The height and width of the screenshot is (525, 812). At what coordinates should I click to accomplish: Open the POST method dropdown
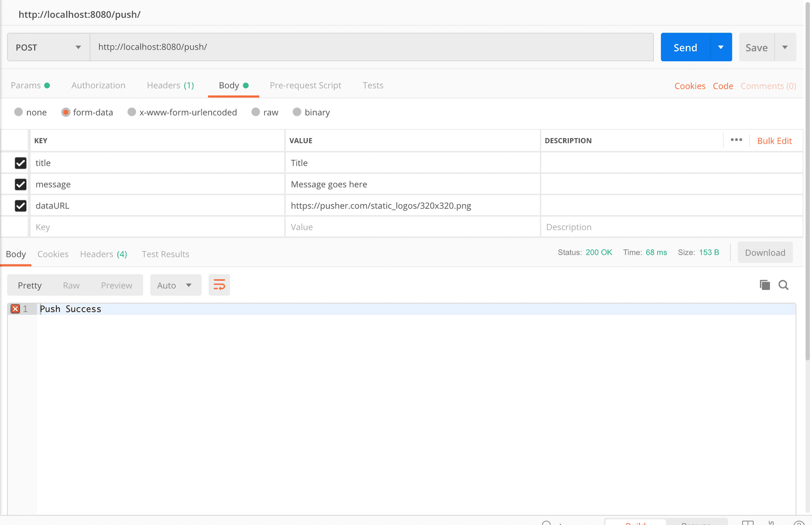pos(48,47)
